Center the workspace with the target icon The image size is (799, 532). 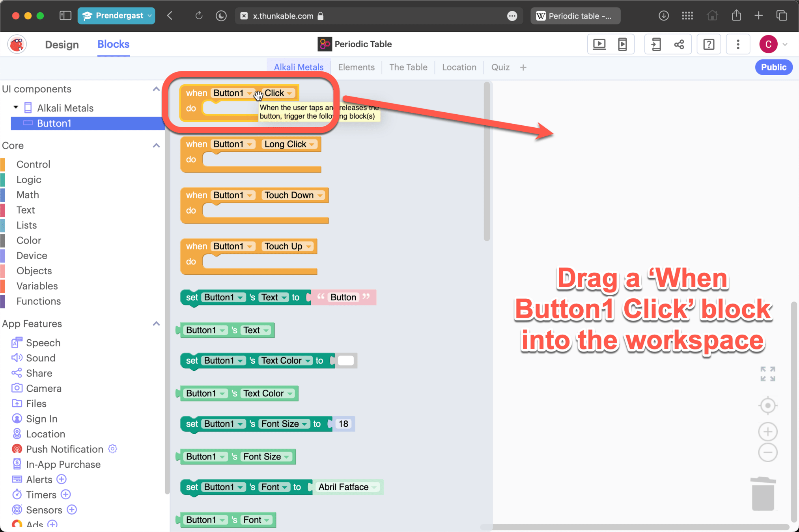click(x=767, y=406)
